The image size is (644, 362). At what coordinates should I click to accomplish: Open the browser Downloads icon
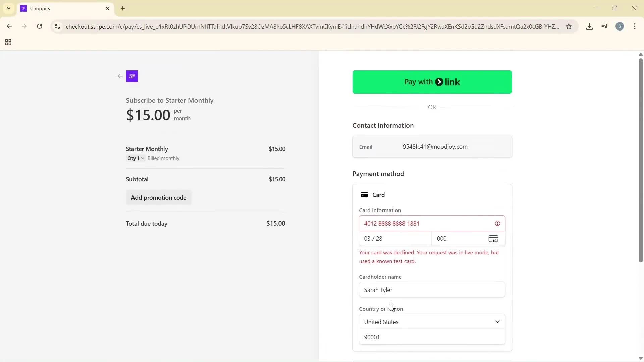590,26
